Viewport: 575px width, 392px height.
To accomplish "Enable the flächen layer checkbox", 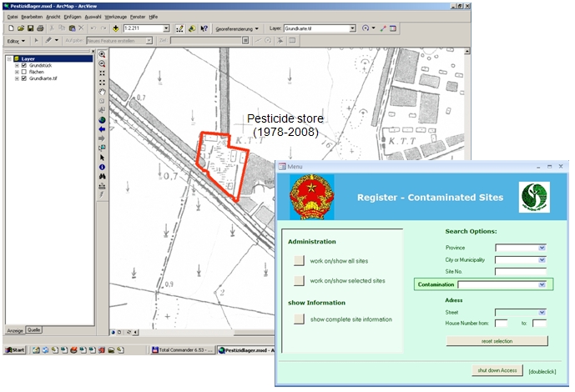I will 23,72.
